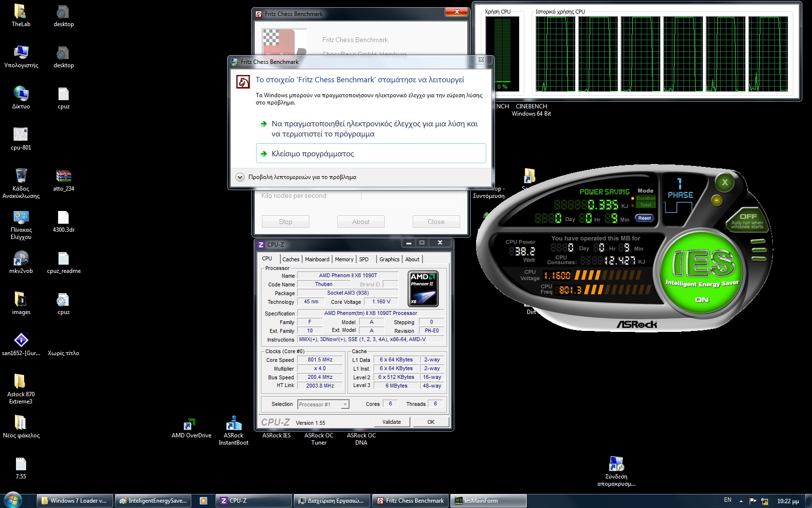Click Close button in Fritz Chess Benchmark
Image resolution: width=812 pixels, height=508 pixels.
point(436,222)
